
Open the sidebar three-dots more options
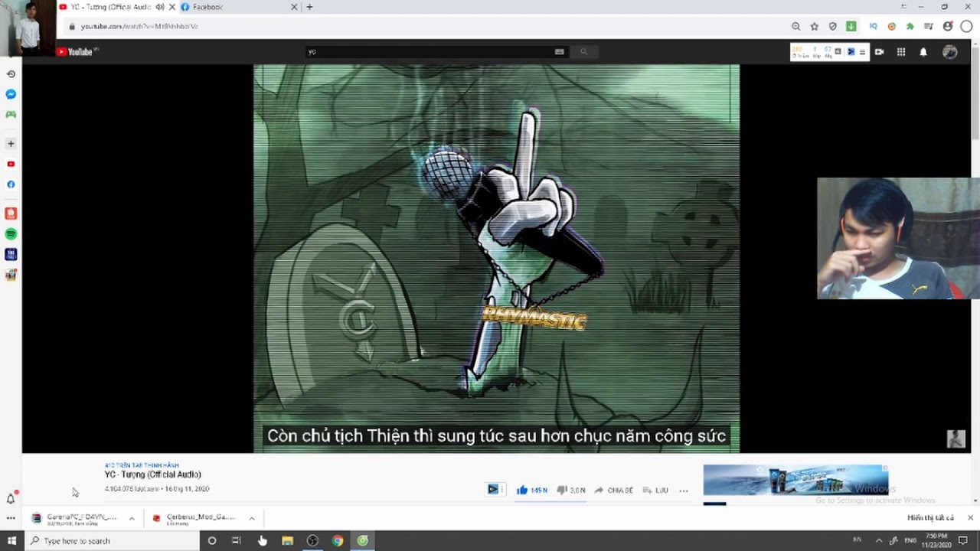[x=11, y=518]
